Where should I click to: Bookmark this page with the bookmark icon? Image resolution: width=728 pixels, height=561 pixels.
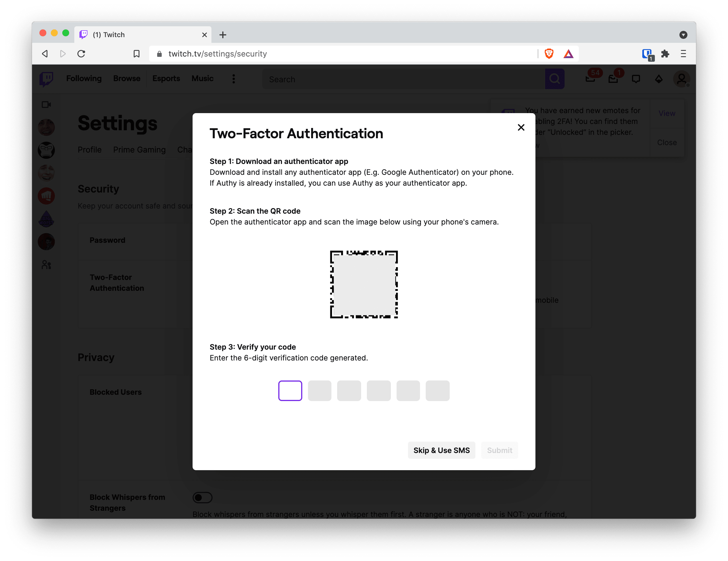(136, 54)
